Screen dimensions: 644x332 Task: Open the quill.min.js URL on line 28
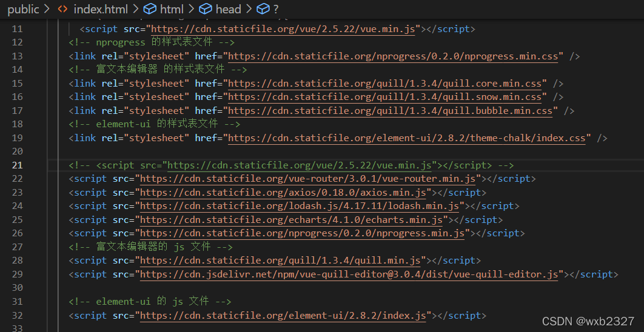coord(281,260)
